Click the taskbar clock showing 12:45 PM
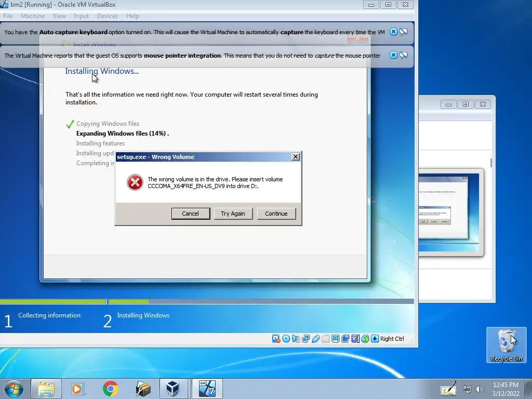 click(x=506, y=389)
